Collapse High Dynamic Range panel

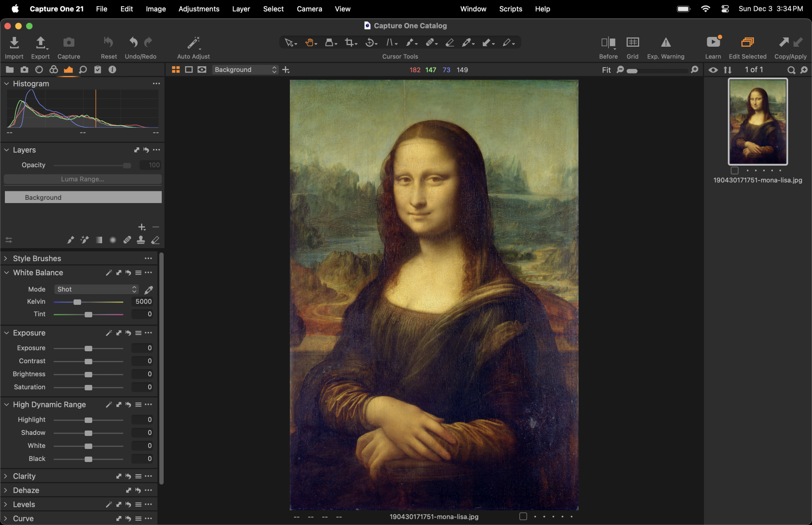[6, 405]
